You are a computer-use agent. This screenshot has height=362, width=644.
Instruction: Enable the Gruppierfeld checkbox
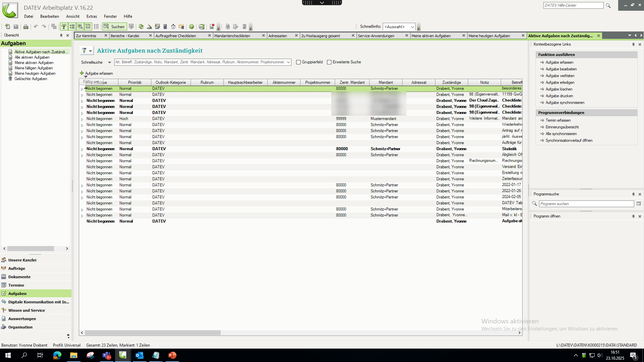pos(298,62)
